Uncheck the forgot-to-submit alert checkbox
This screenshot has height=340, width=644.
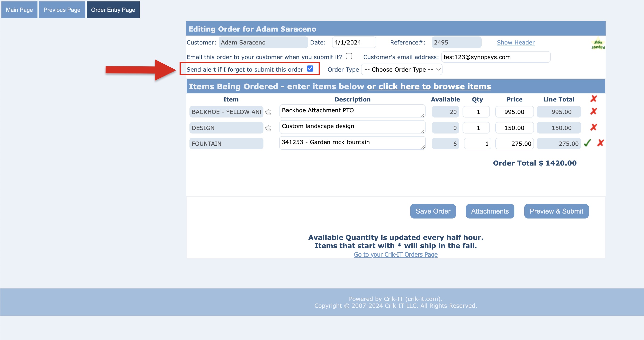(x=310, y=69)
